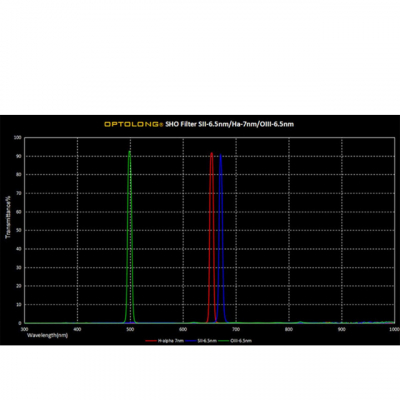The width and height of the screenshot is (400, 400).
Task: Click the y-axis tick label '70'
Action: pyautogui.click(x=19, y=193)
